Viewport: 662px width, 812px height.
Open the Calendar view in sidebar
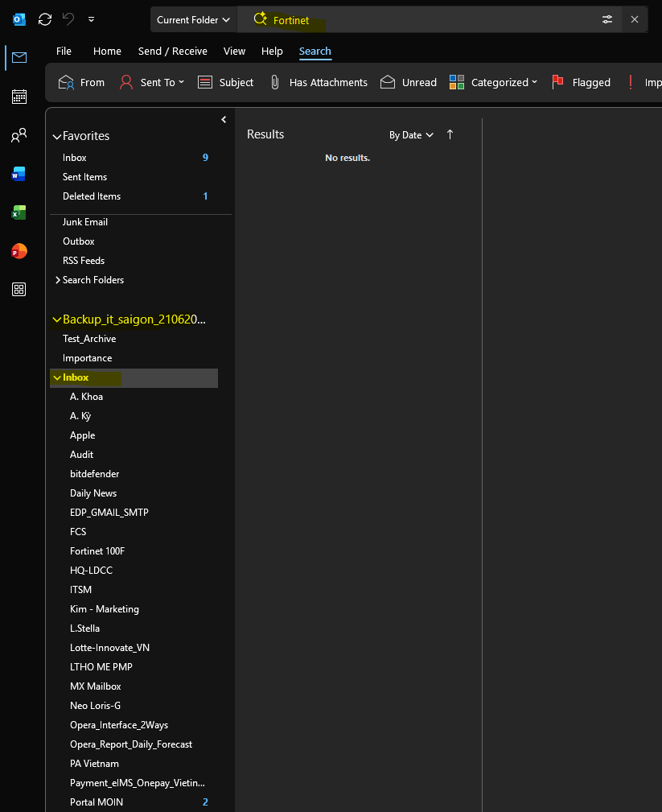point(19,97)
